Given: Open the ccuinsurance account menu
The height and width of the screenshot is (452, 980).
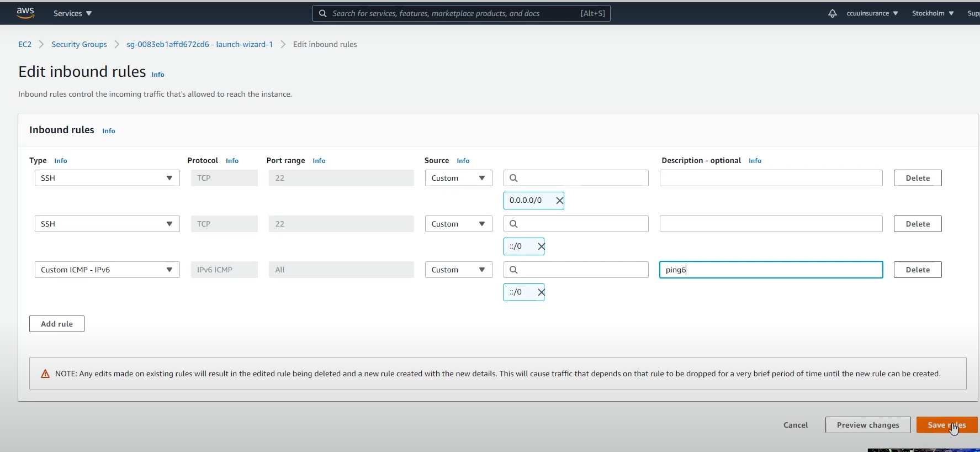Looking at the screenshot, I should (x=872, y=13).
